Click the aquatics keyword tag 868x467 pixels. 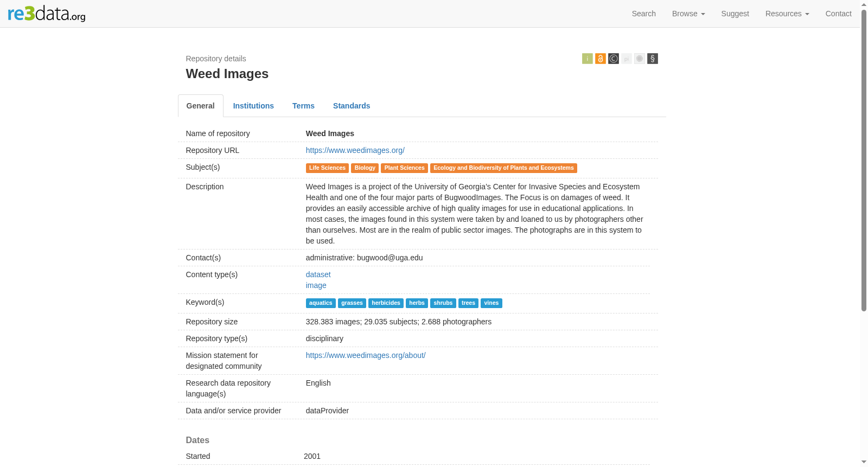tap(321, 303)
